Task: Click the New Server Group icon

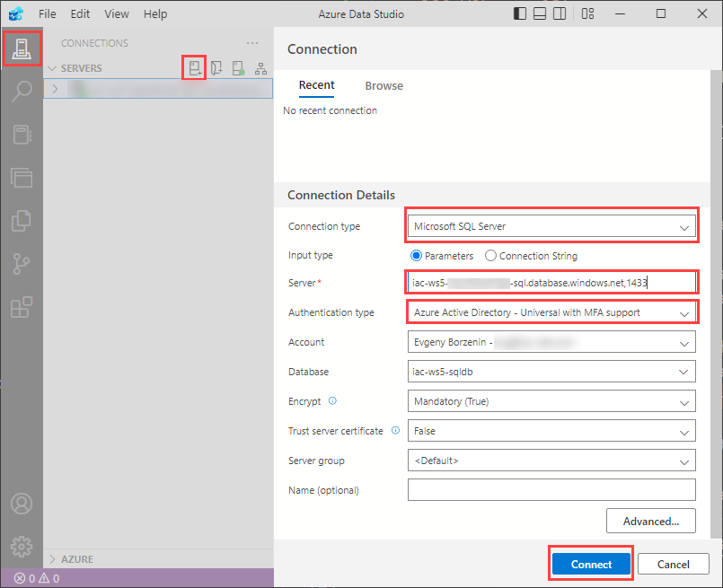Action: 216,68
